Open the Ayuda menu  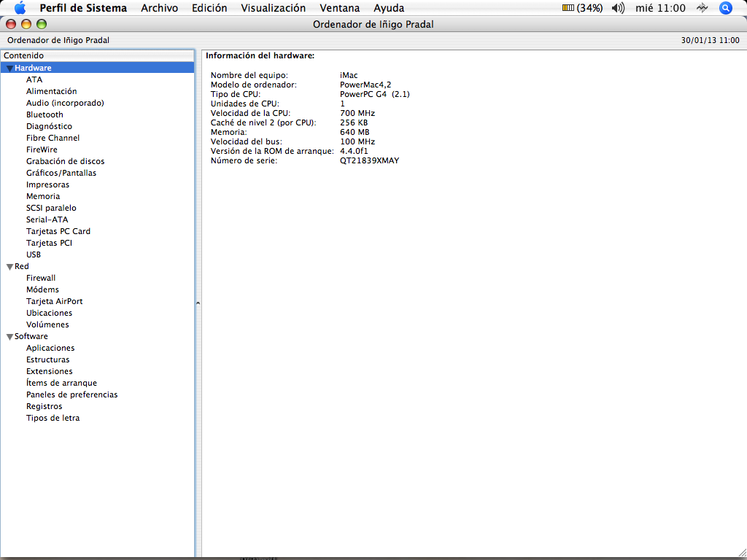(x=389, y=8)
